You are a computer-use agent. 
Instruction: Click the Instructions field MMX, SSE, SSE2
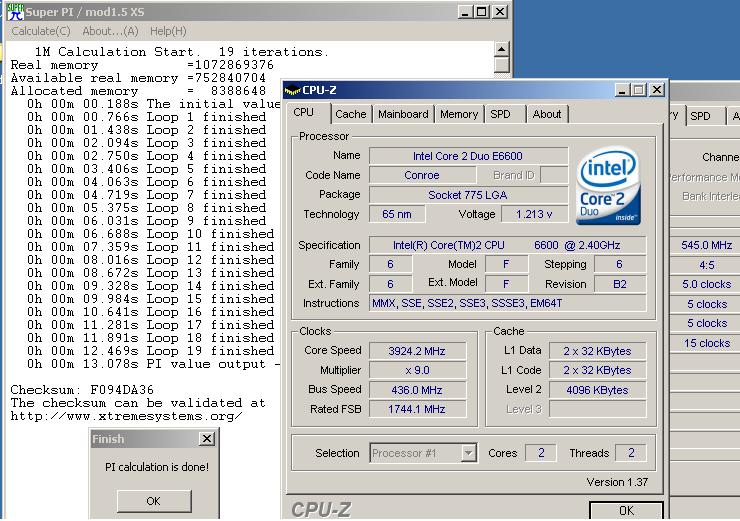(x=507, y=303)
